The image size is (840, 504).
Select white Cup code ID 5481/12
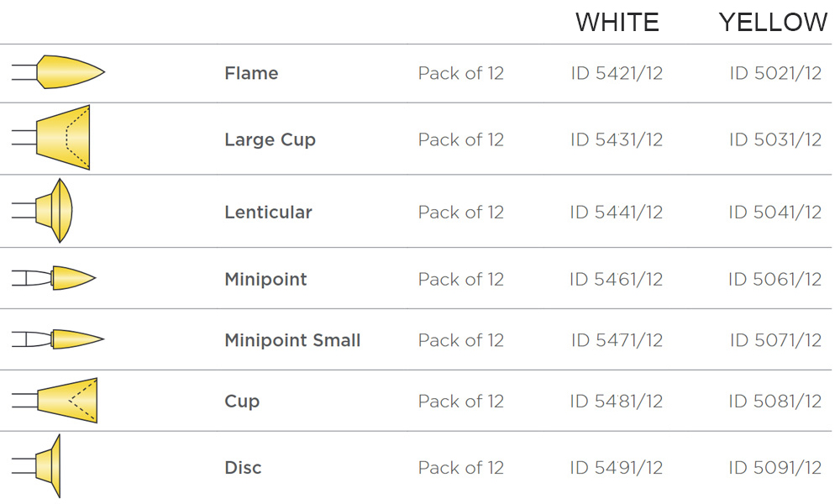pos(616,402)
